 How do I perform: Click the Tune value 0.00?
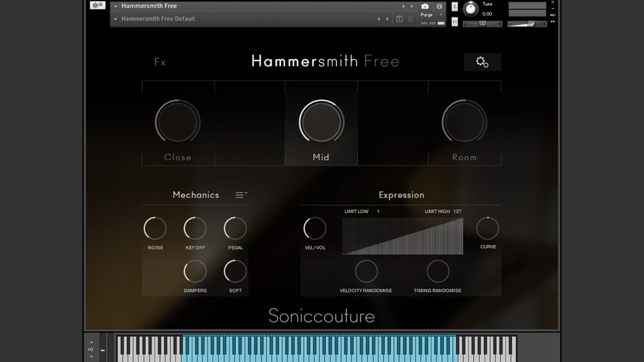487,14
